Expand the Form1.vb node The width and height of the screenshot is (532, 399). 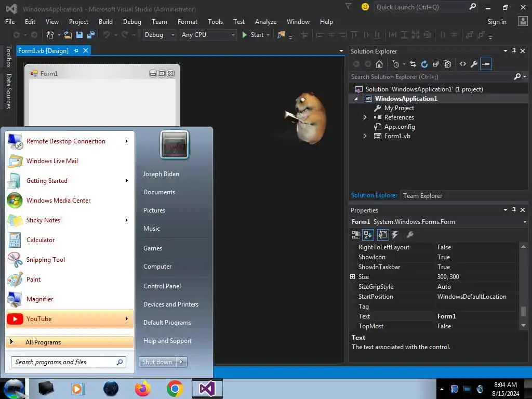(x=365, y=136)
